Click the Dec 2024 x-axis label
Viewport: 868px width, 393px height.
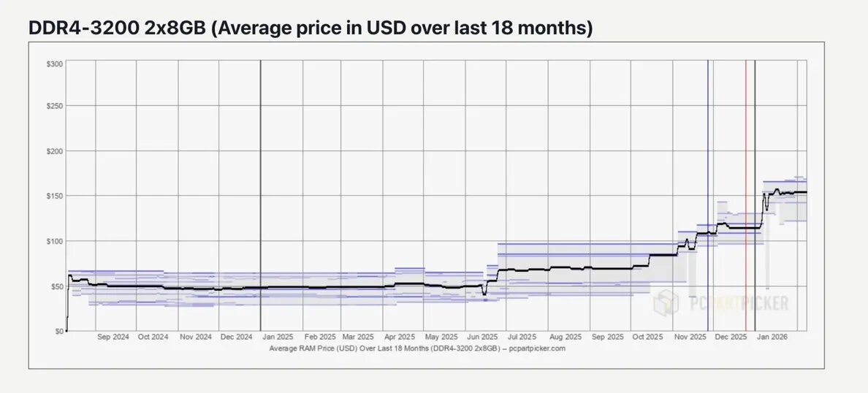[x=237, y=337]
